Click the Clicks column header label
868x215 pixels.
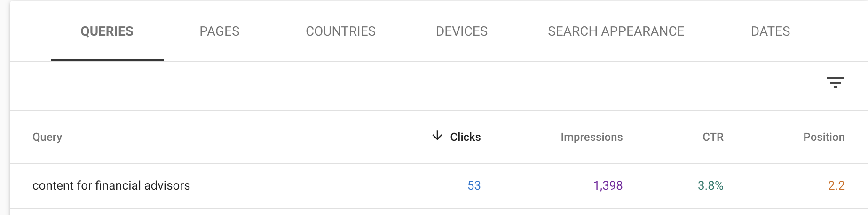466,137
